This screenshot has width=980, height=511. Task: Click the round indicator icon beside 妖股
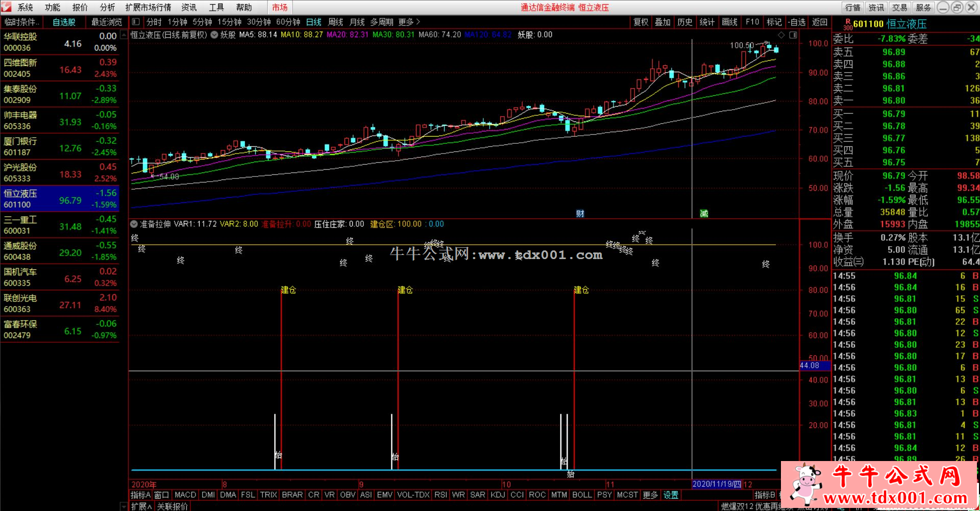click(214, 35)
